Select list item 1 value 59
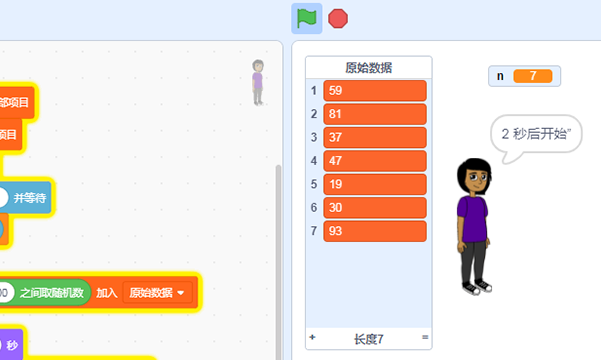The height and width of the screenshot is (360, 601). [375, 90]
